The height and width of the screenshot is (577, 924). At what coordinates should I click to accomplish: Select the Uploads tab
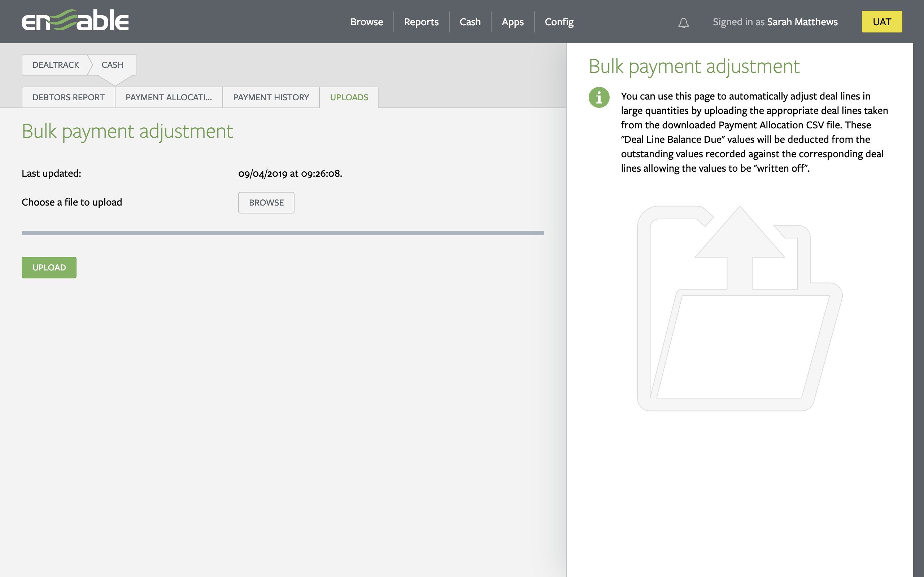349,97
